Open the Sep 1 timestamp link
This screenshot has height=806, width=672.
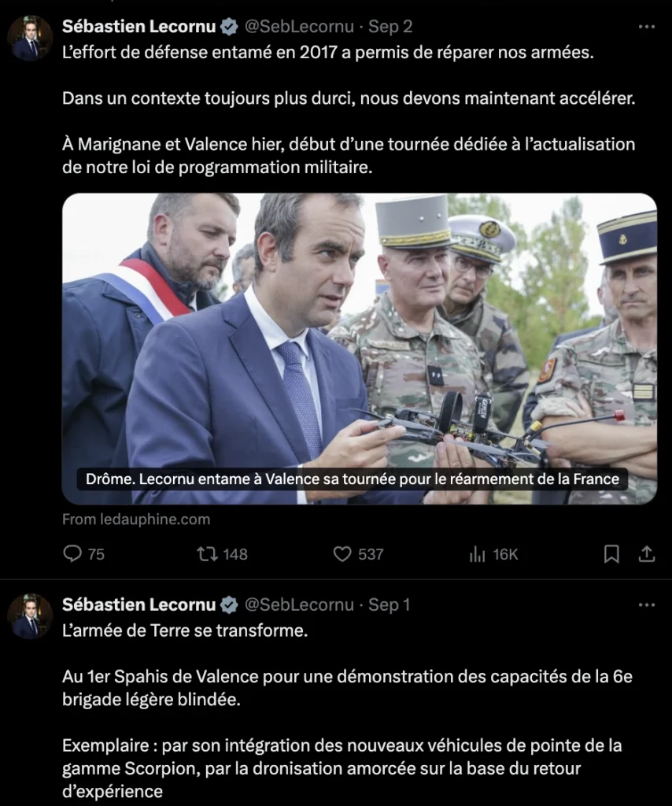coord(389,605)
